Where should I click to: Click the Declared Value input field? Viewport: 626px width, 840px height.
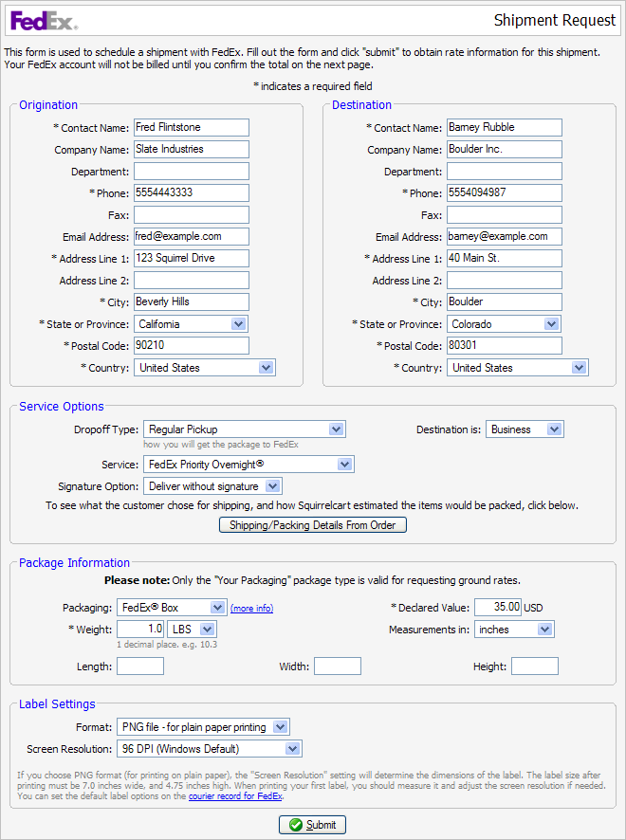click(497, 607)
